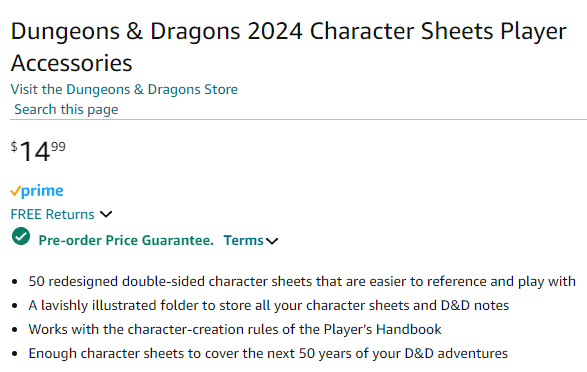Click the blue Prime logo
Screen dimensions: 587x372
pyautogui.click(x=37, y=191)
